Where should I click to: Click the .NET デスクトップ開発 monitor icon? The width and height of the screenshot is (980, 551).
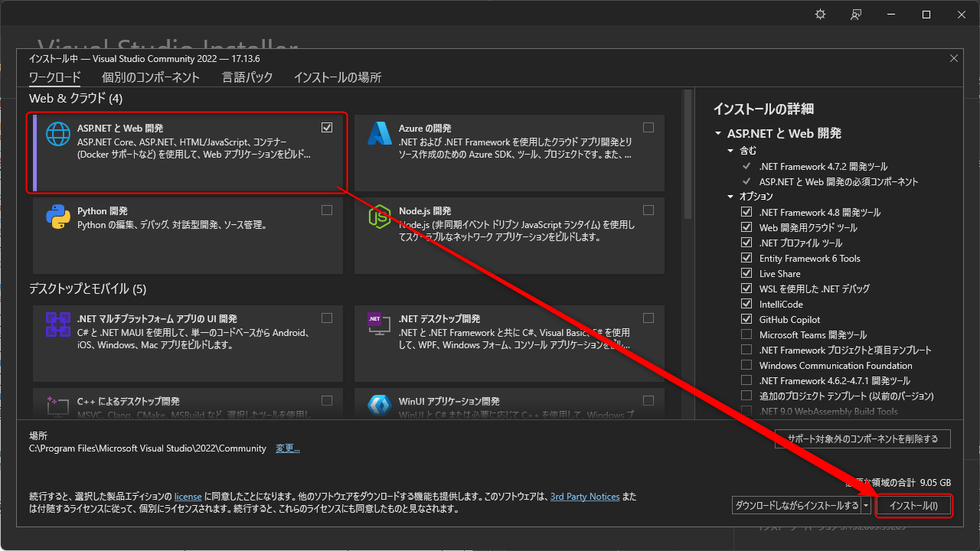coord(378,324)
